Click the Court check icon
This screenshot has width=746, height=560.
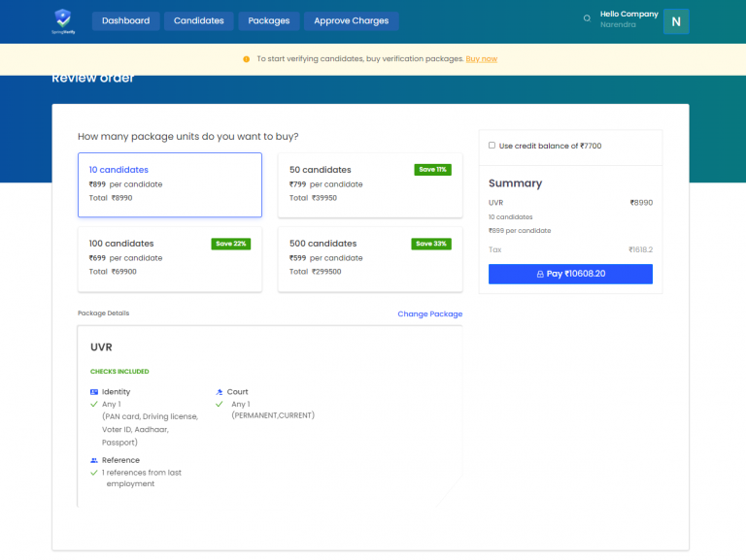(220, 392)
